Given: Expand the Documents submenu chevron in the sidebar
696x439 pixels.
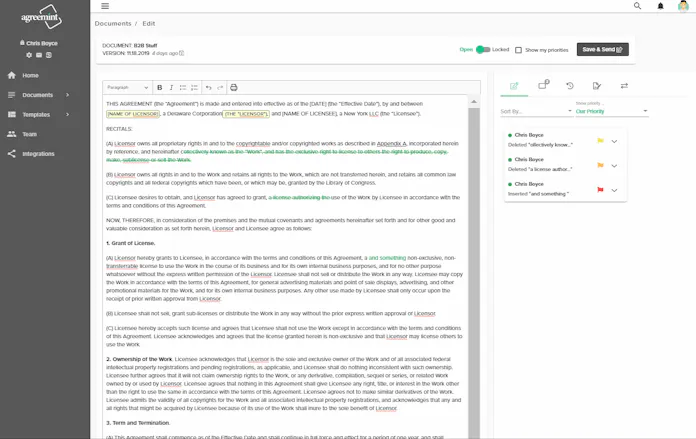Looking at the screenshot, I should 67,95.
